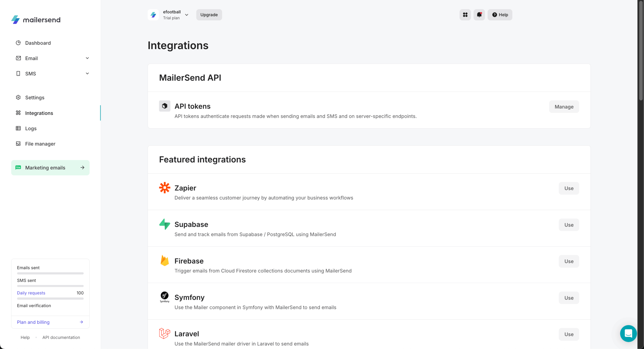The image size is (644, 349).
Task: Open the efootball account dropdown chevron
Action: point(187,15)
